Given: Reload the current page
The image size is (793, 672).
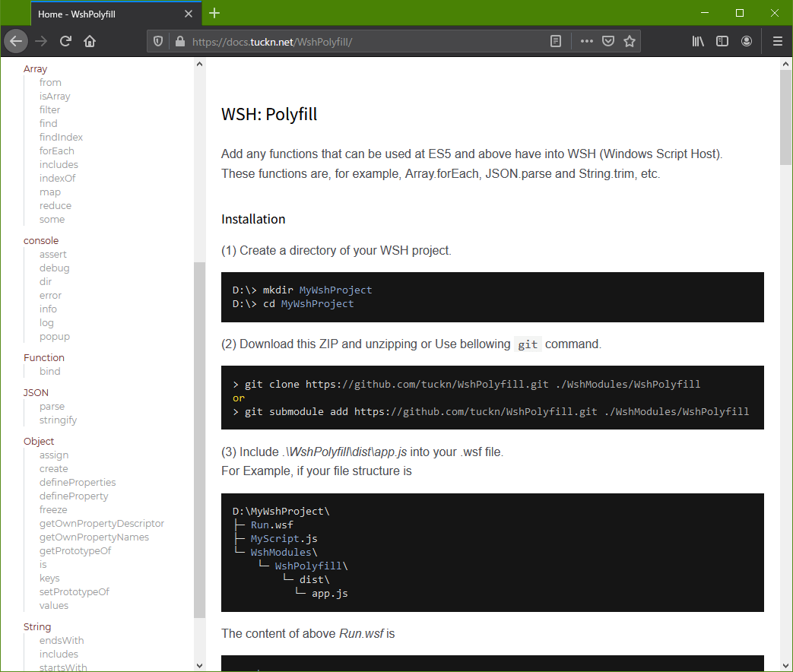Looking at the screenshot, I should (x=65, y=41).
